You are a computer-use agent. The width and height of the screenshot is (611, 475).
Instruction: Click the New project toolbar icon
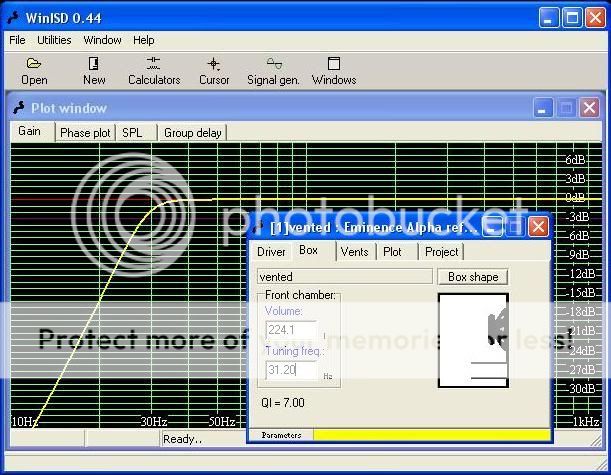pyautogui.click(x=94, y=70)
